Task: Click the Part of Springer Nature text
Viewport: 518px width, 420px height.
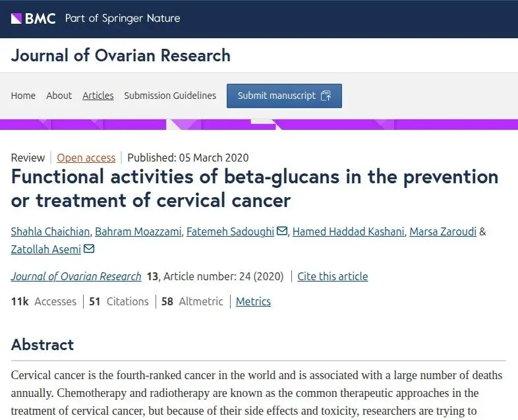Action: tap(123, 18)
